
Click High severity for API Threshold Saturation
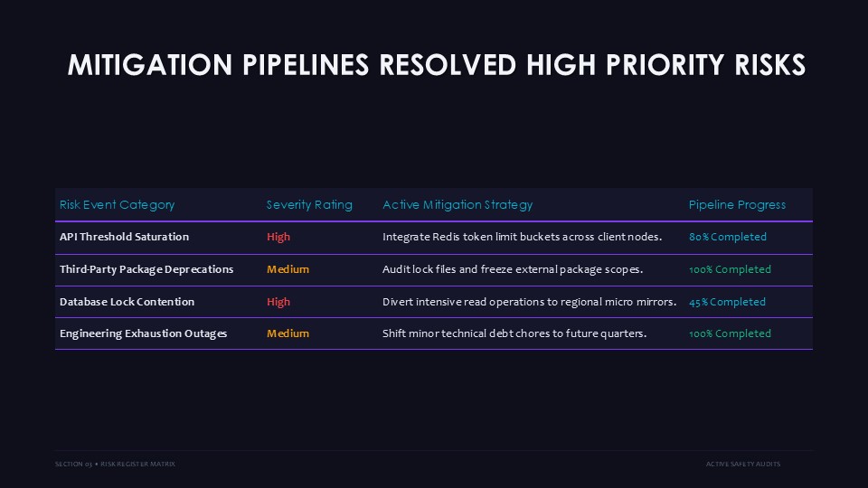tap(278, 237)
